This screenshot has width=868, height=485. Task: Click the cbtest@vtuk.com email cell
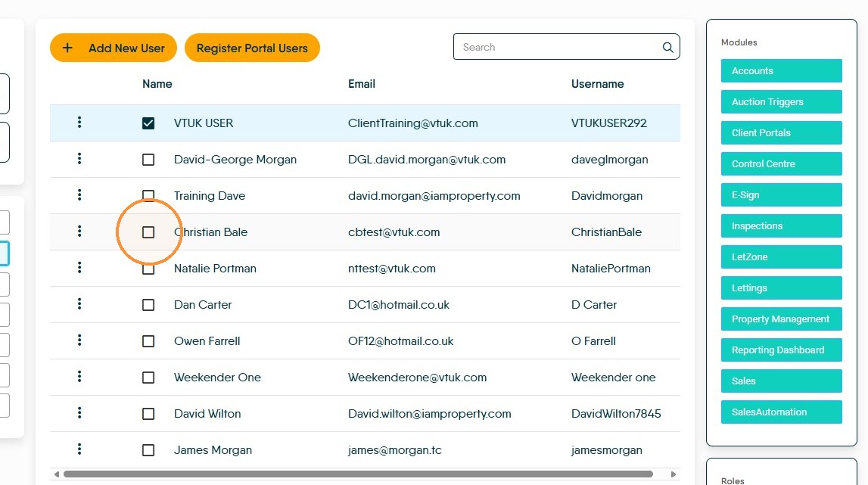394,232
